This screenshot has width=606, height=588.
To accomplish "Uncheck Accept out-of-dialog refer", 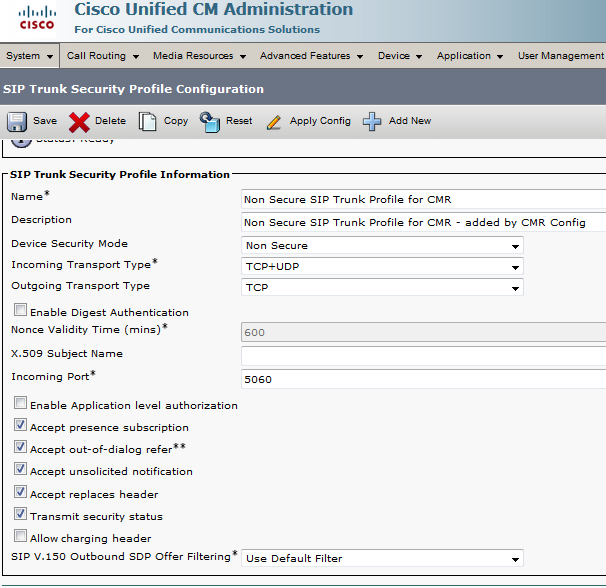I will [x=20, y=447].
